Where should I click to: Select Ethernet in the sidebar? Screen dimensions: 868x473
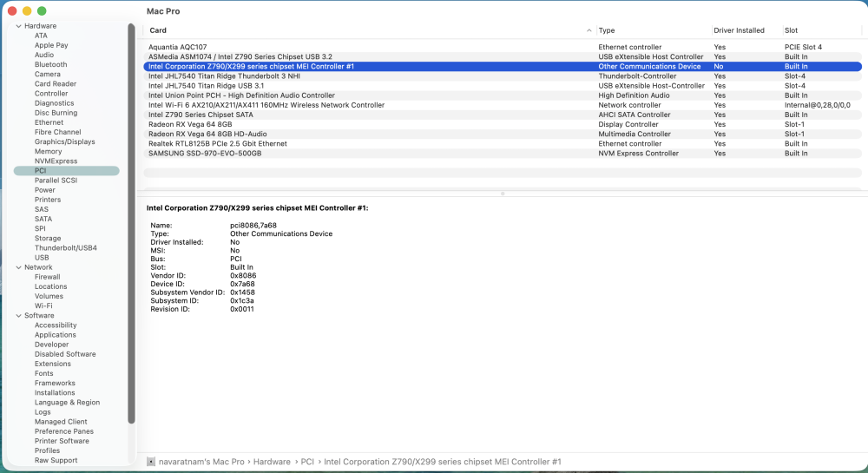49,122
